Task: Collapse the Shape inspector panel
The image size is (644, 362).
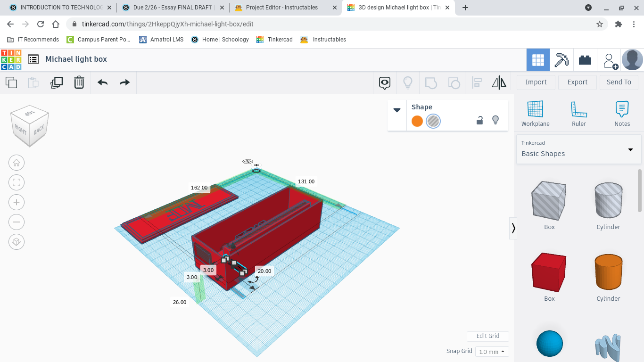Action: (x=397, y=110)
